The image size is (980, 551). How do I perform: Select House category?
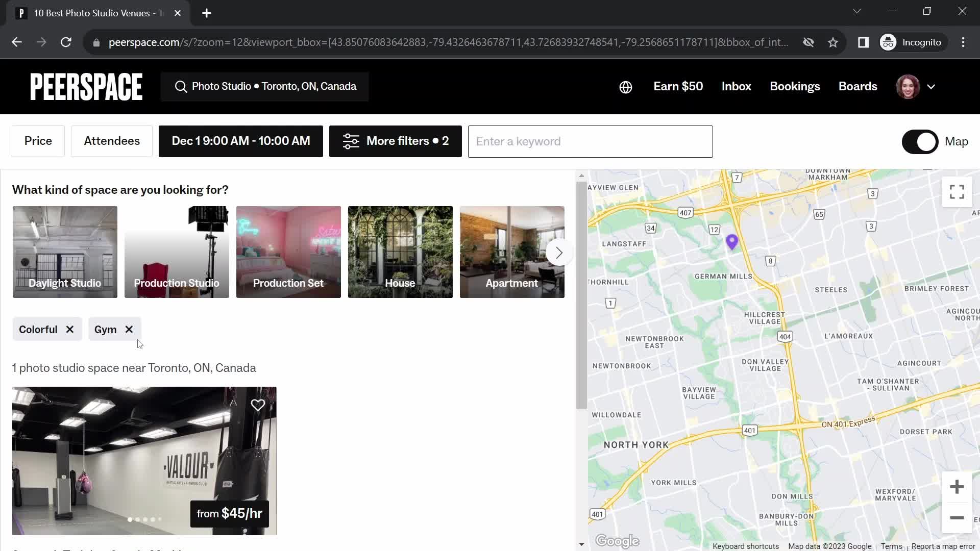tap(400, 252)
